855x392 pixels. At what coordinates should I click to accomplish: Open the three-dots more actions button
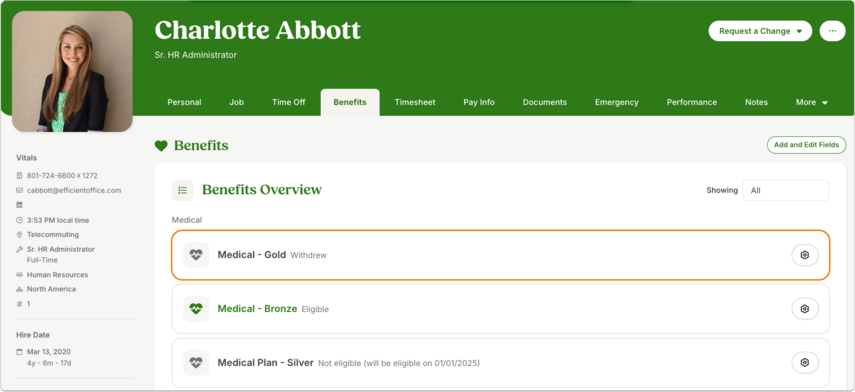[x=833, y=31]
